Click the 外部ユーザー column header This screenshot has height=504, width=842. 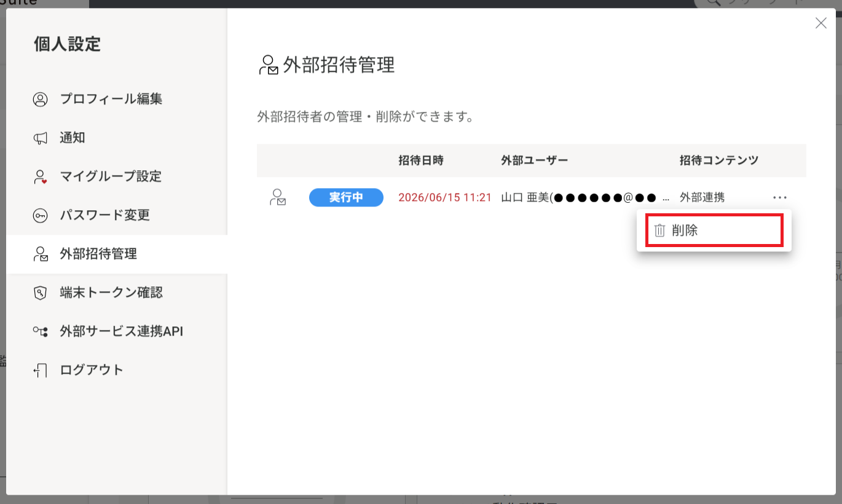pos(535,160)
